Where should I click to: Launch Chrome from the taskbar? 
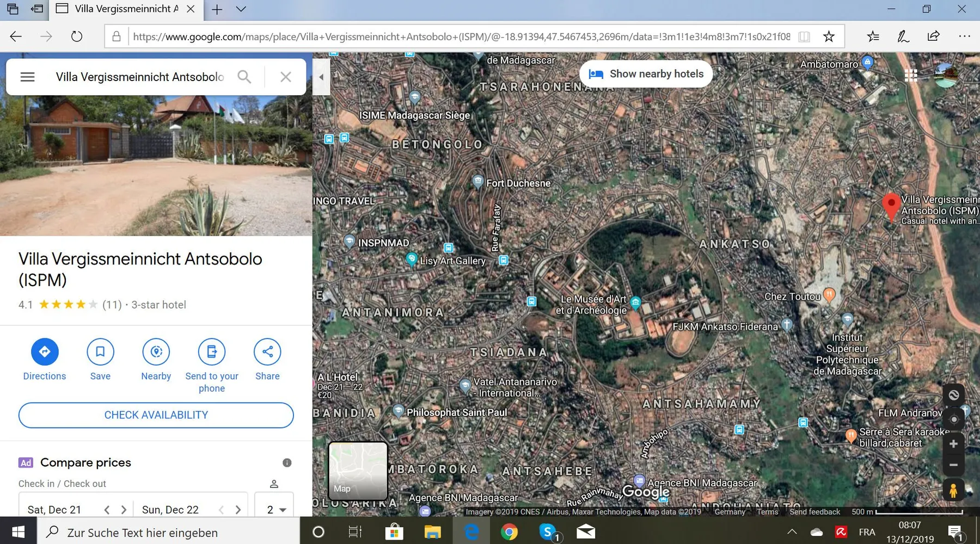[509, 531]
